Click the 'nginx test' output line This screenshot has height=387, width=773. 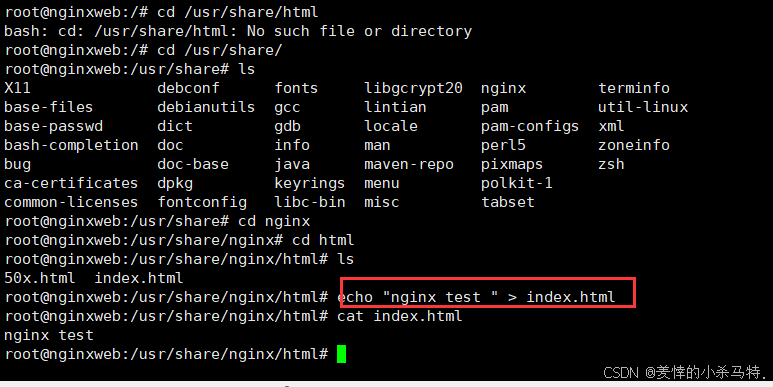[x=49, y=335]
